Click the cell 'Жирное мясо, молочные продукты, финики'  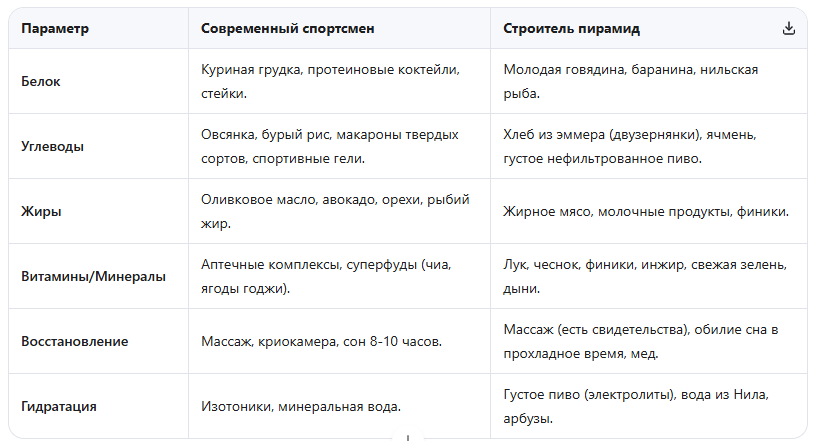(x=649, y=212)
